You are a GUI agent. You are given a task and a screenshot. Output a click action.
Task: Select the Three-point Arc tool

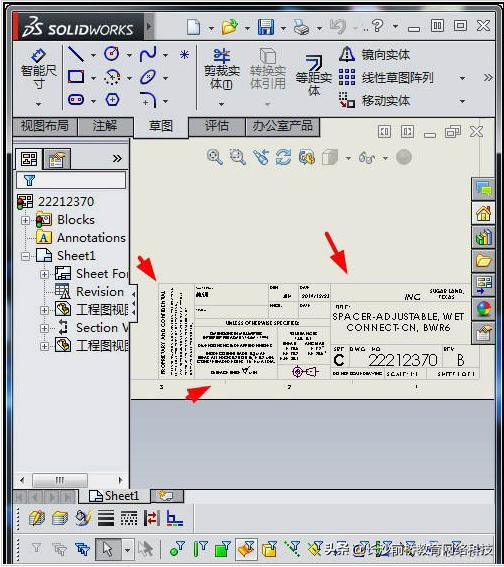point(112,77)
